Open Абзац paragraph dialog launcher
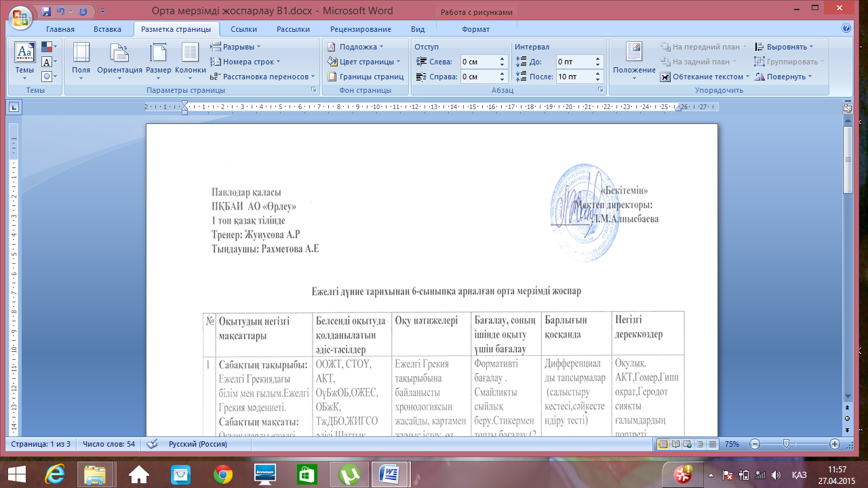868x488 pixels. click(x=601, y=89)
